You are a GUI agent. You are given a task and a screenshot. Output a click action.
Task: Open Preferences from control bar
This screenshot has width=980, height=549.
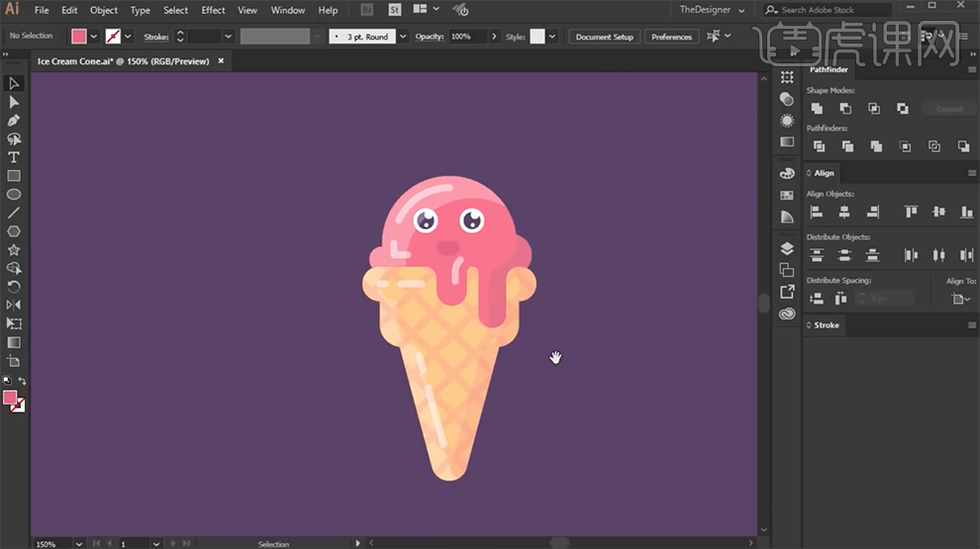click(x=671, y=37)
